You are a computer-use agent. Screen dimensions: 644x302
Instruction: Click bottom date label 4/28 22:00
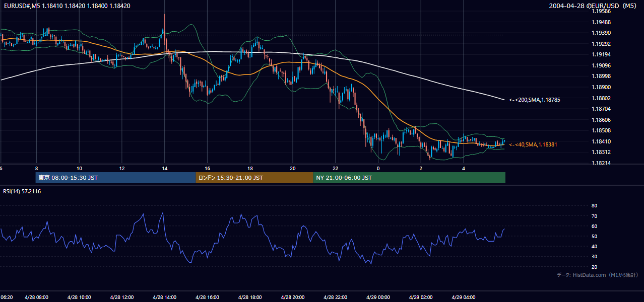(336, 297)
